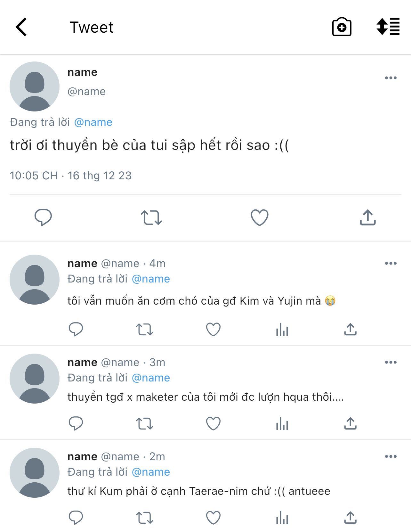Image resolution: width=411 pixels, height=532 pixels.
Task: Reply to the Taerae-nim comment
Action: pyautogui.click(x=76, y=518)
